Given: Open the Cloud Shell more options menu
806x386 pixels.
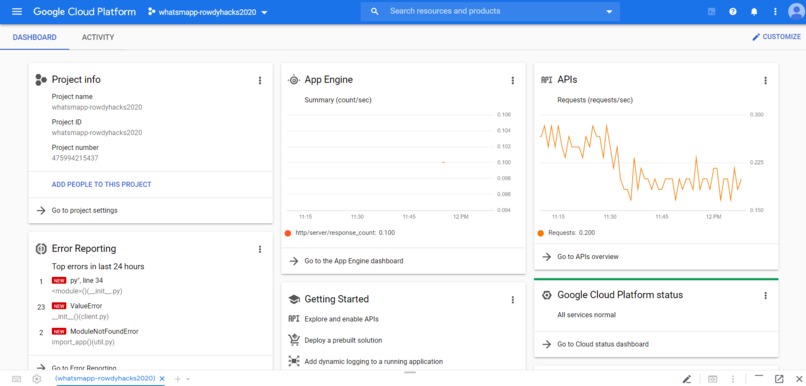Looking at the screenshot, I should 732,379.
